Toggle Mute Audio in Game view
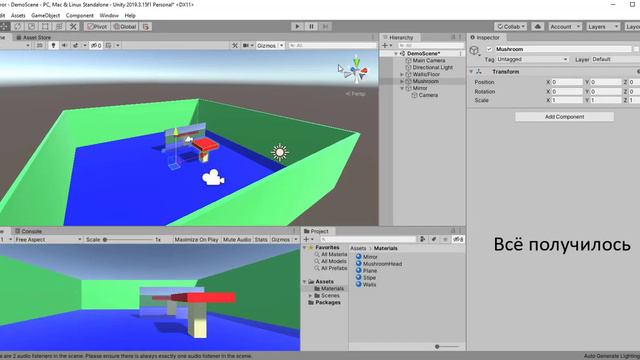The width and height of the screenshot is (640, 360). click(237, 240)
